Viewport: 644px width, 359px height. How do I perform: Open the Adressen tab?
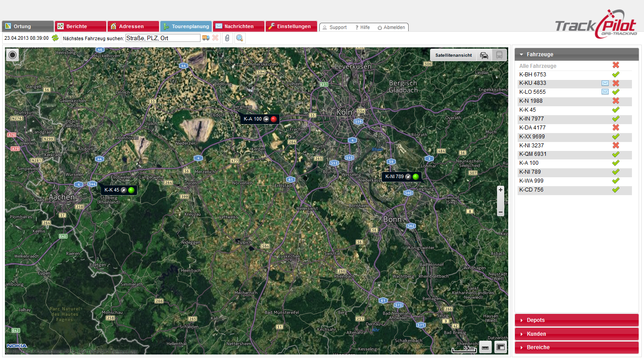[x=133, y=26]
